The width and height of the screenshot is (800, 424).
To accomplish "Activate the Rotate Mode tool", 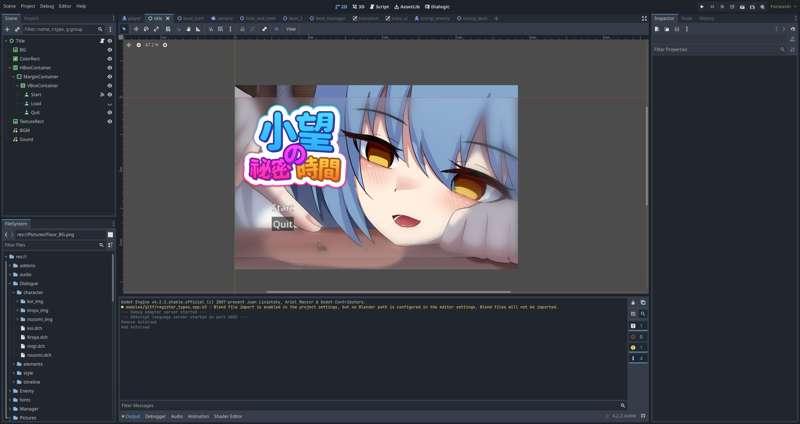I will (146, 29).
